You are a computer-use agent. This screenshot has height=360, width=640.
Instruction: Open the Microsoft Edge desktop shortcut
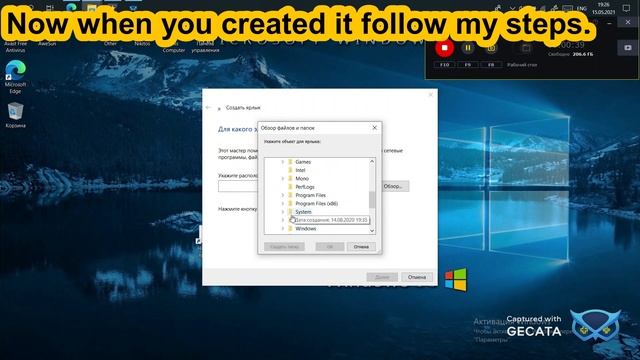15,77
